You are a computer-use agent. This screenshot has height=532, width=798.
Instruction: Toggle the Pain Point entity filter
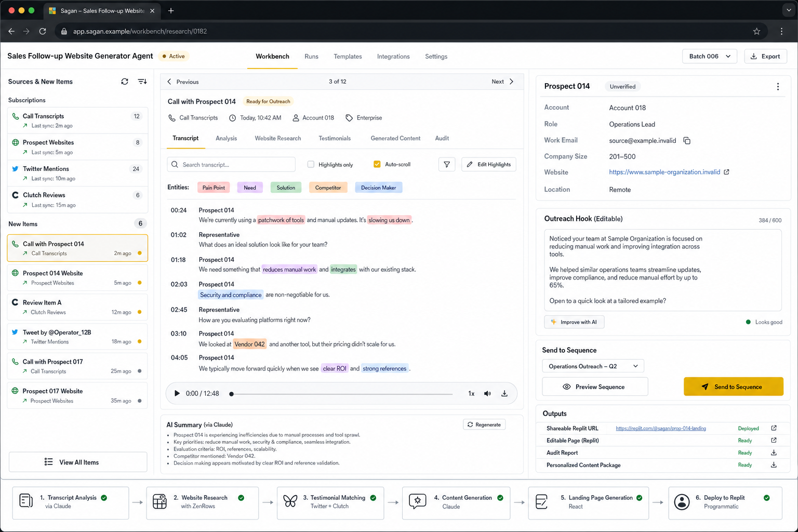pyautogui.click(x=214, y=188)
